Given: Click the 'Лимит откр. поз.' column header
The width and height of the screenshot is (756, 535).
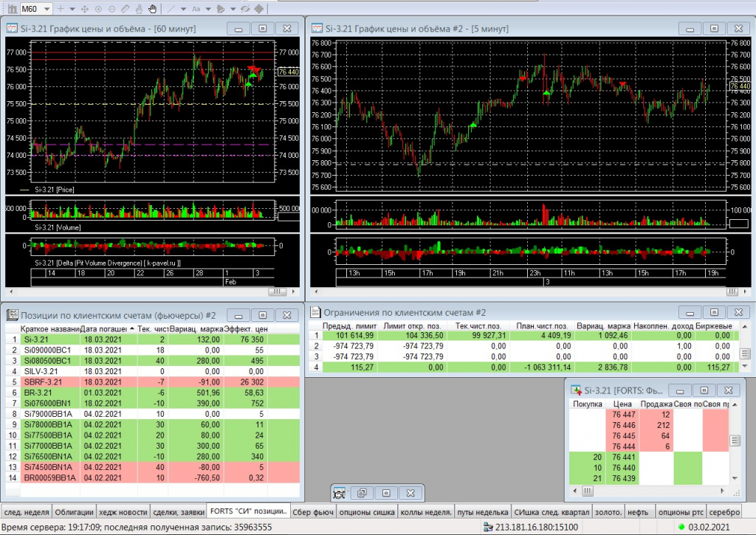Looking at the screenshot, I should (412, 326).
